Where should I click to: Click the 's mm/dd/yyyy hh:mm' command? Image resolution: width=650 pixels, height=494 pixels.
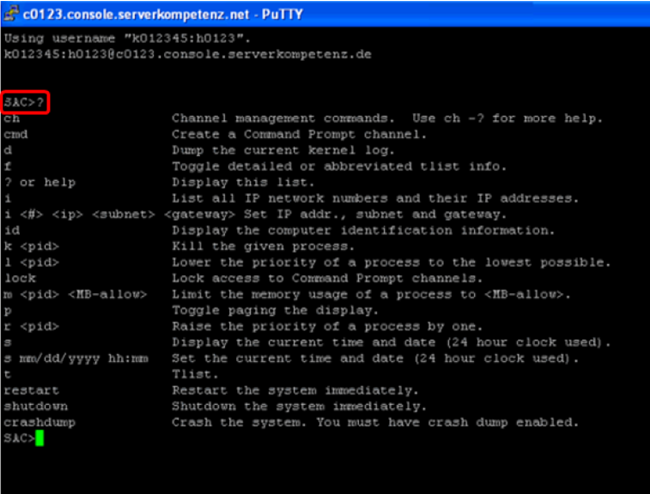click(77, 358)
